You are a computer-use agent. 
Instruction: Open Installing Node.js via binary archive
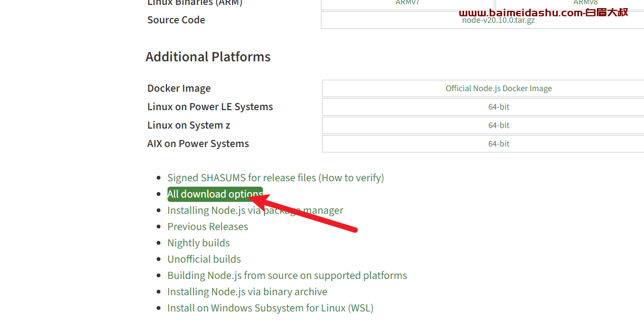pos(247,291)
